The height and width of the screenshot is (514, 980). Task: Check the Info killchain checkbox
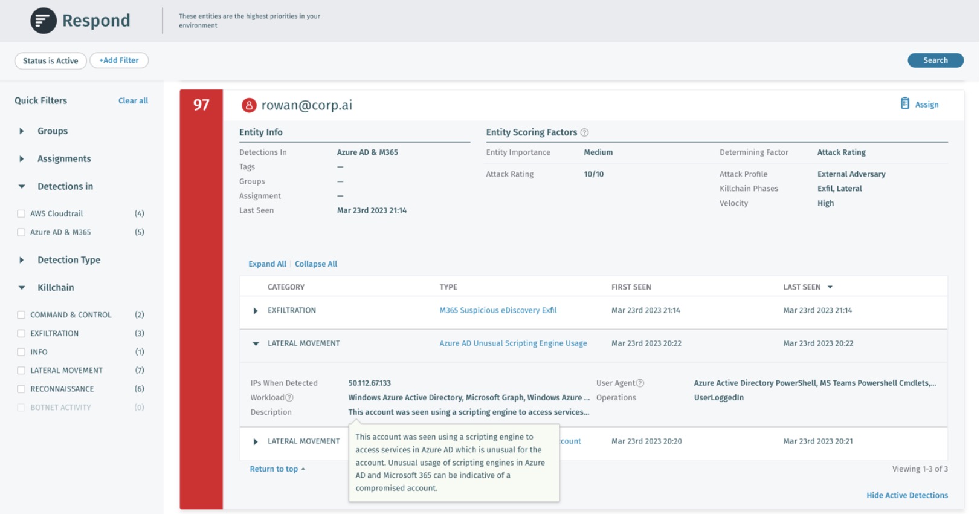tap(21, 352)
